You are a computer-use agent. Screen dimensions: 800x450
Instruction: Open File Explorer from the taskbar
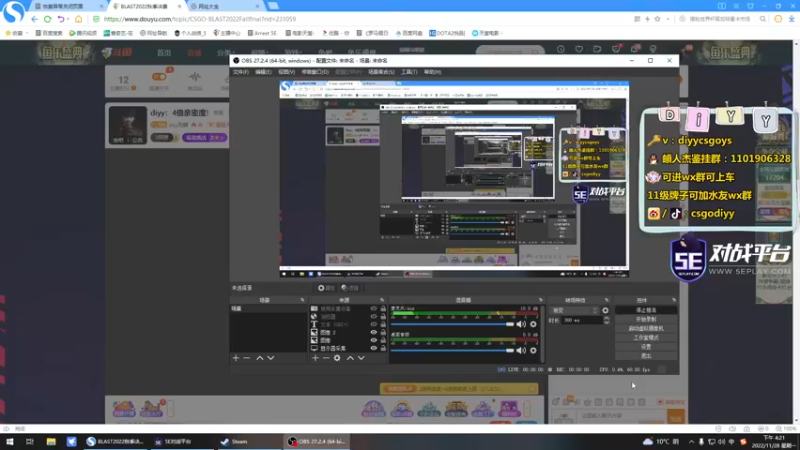[x=51, y=442]
